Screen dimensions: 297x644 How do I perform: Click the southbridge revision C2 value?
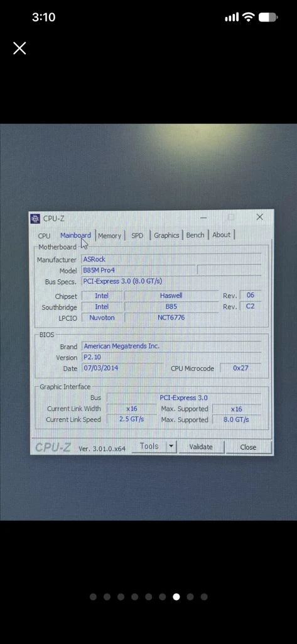click(x=251, y=306)
